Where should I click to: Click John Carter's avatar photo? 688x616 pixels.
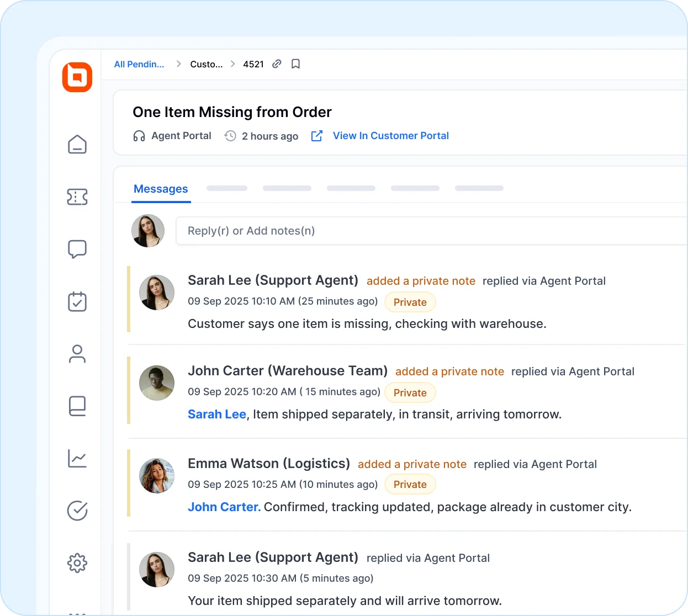[x=157, y=383]
